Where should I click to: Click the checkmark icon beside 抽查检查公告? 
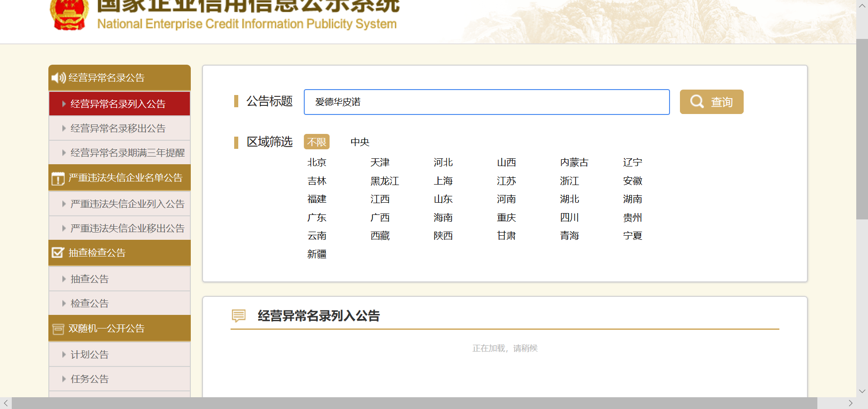(58, 252)
